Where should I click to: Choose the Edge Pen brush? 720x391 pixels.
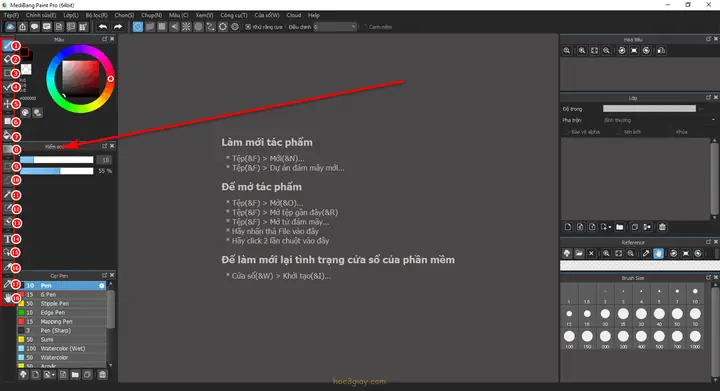pyautogui.click(x=62, y=313)
